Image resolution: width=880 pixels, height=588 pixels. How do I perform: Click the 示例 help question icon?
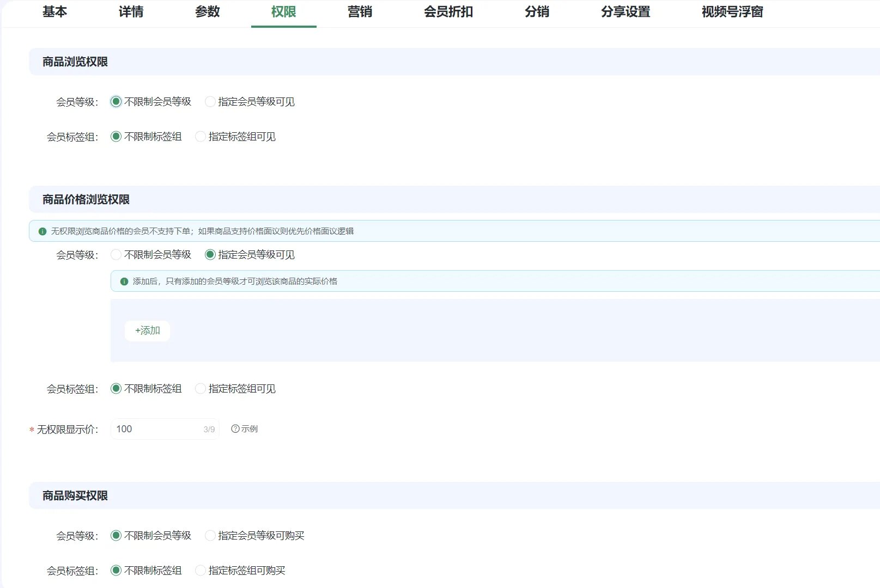(235, 429)
